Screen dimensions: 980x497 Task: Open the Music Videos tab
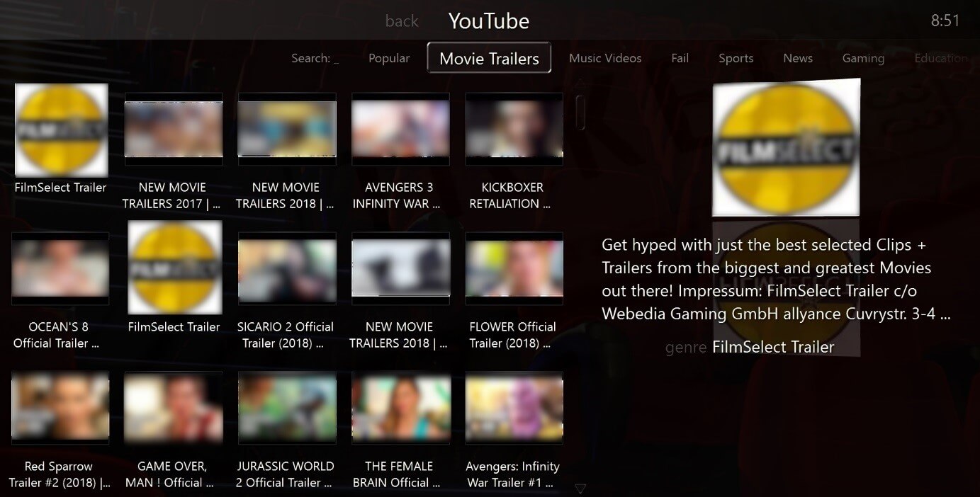[605, 58]
